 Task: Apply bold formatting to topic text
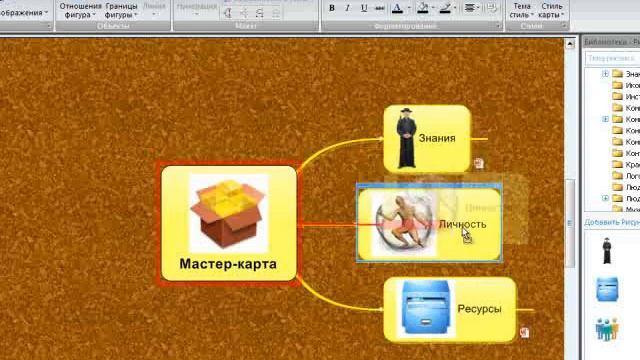[332, 8]
